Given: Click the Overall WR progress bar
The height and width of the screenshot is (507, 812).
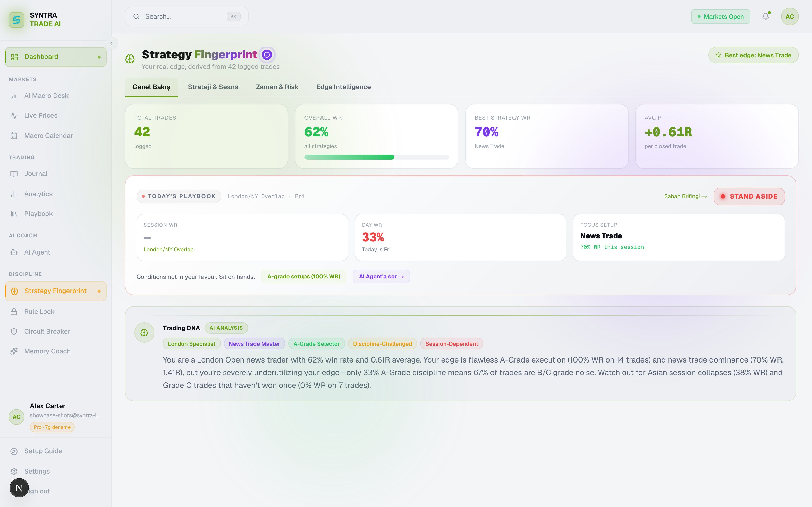Looking at the screenshot, I should coord(377,157).
